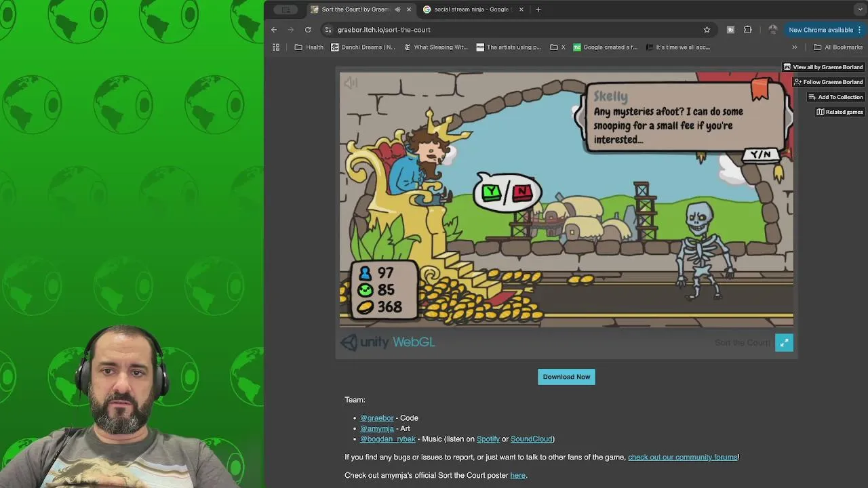Click the population counter icon
Viewport: 868px width, 488px height.
tap(365, 272)
